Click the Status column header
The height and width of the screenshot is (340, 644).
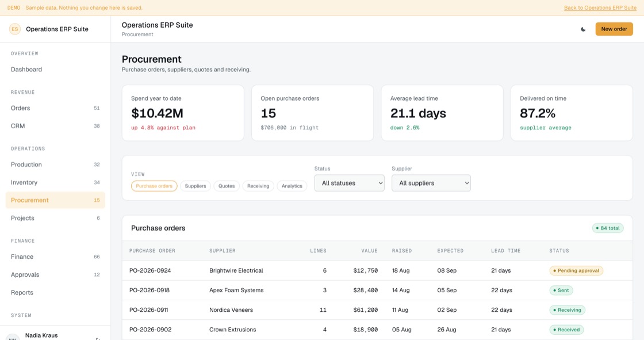click(x=559, y=251)
